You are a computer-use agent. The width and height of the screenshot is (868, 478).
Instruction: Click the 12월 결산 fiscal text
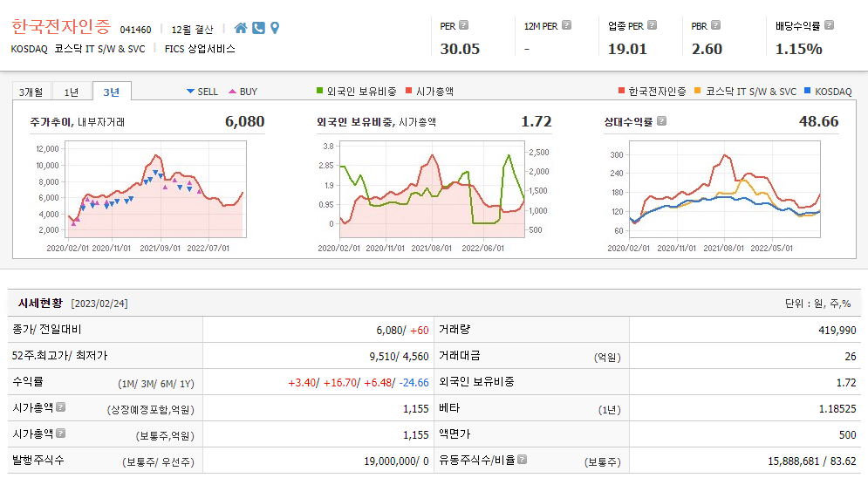(x=192, y=30)
